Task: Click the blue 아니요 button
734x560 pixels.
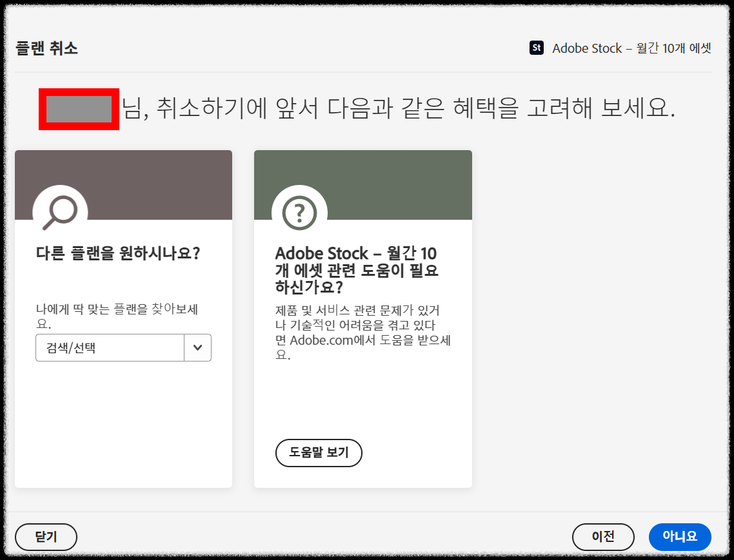Action: coord(680,537)
